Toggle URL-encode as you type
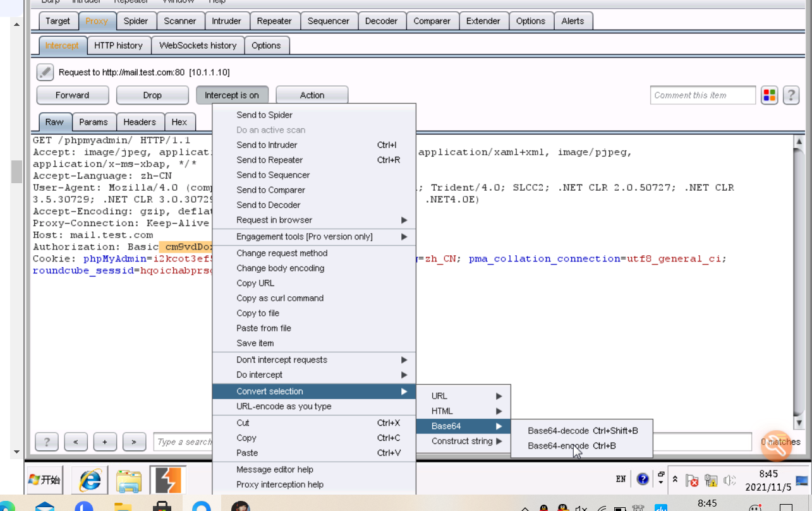The height and width of the screenshot is (511, 812). pos(314,406)
